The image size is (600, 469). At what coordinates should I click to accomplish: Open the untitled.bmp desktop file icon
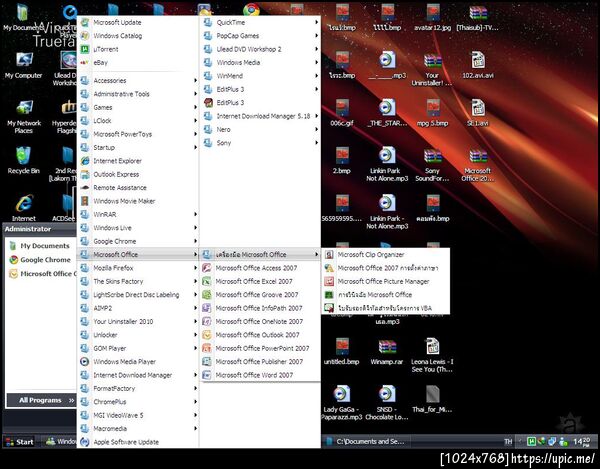tap(341, 351)
